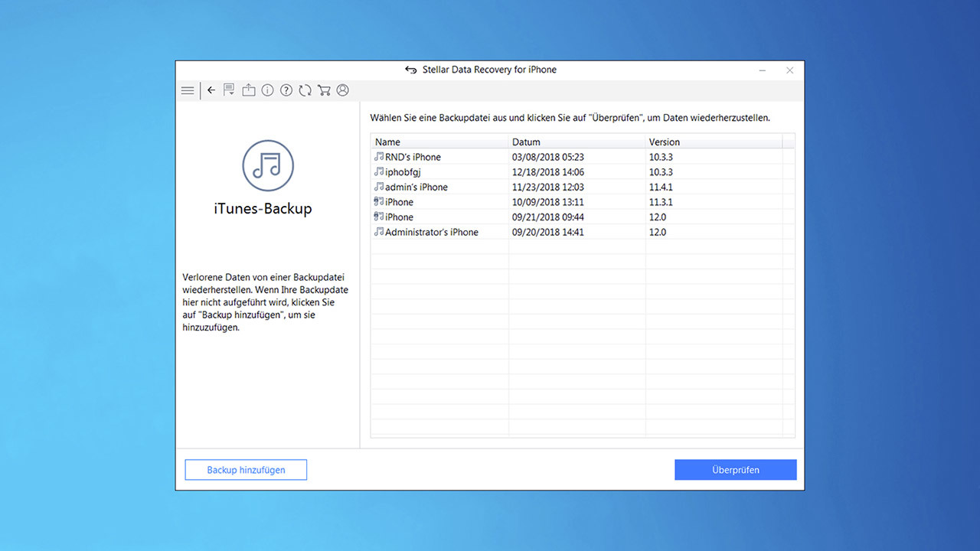Sort the list by the Name column header
Screen dimensions: 980x551
click(x=440, y=142)
